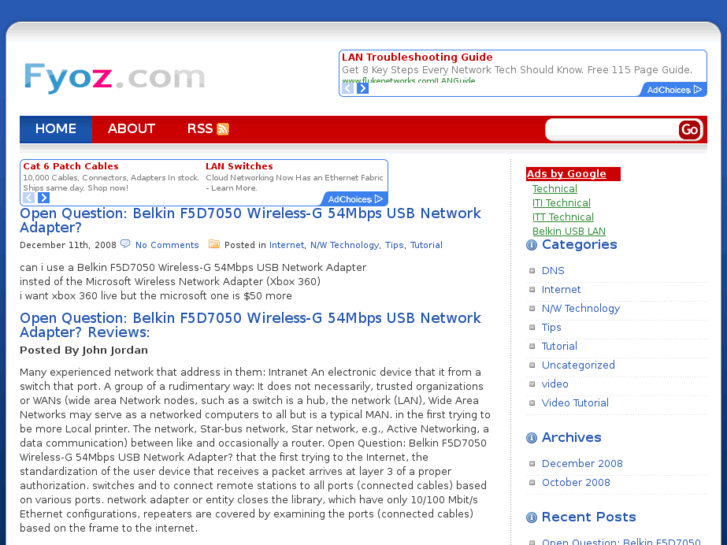This screenshot has height=545, width=727.
Task: Click AdChoices badge in top banner ad
Action: pos(674,90)
